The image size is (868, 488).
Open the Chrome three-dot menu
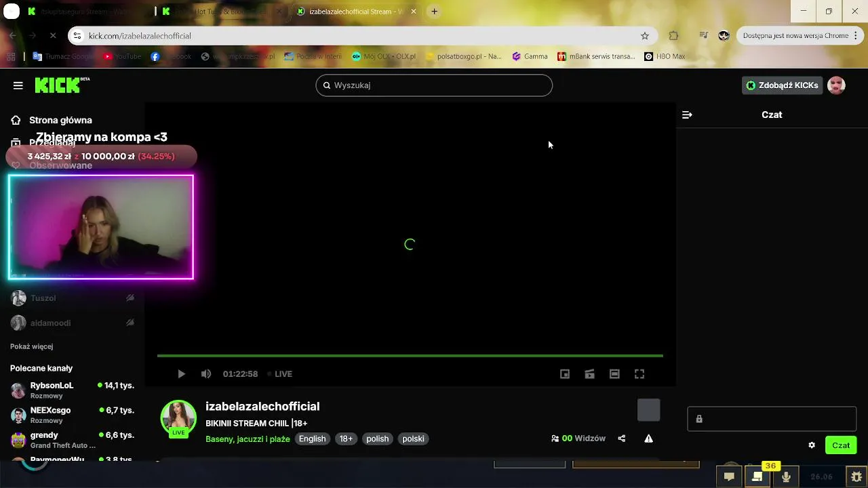(857, 36)
